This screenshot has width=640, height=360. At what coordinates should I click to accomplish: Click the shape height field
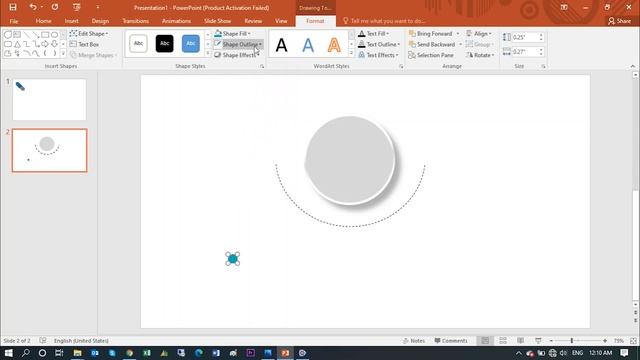524,37
